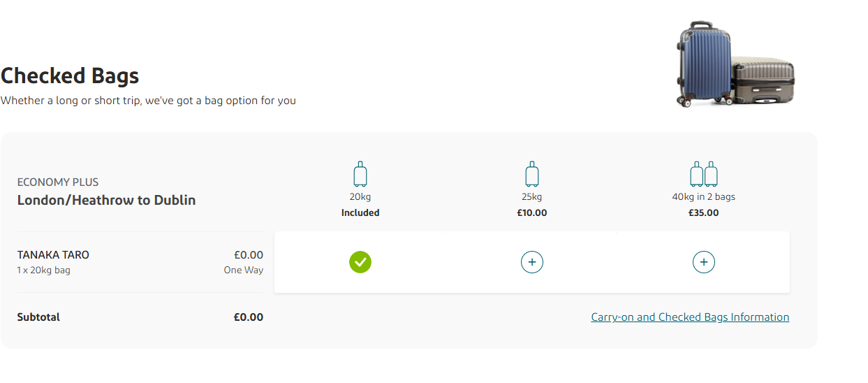Viewport: 868px width, 383px height.
Task: Select the £35.00 price label
Action: [704, 212]
